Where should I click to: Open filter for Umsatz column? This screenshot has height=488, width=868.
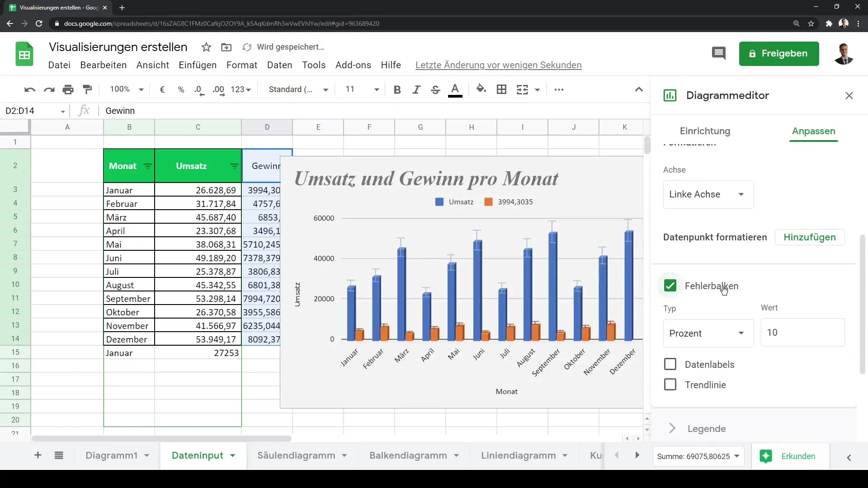234,166
